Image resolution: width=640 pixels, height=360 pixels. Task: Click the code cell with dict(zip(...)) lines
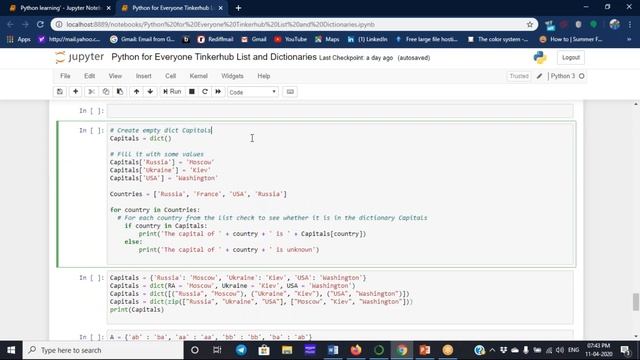pyautogui.click(x=340, y=298)
